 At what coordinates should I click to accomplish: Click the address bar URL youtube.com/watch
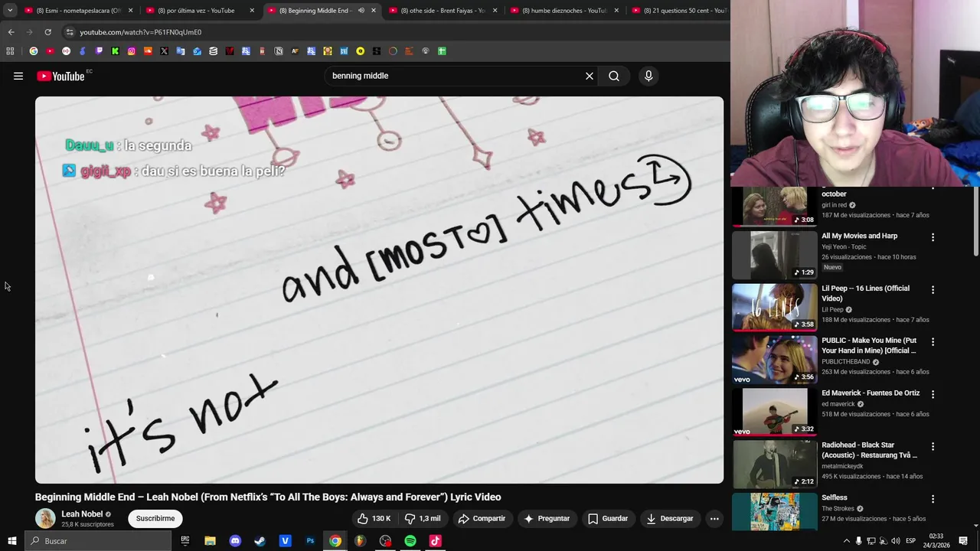point(140,32)
